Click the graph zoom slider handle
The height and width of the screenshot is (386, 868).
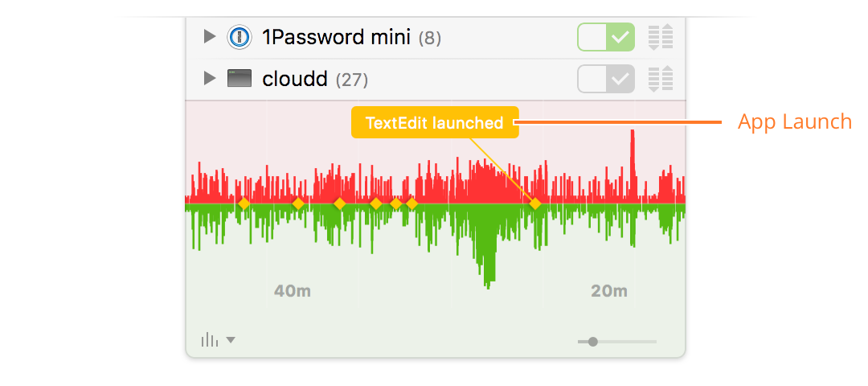(x=593, y=342)
